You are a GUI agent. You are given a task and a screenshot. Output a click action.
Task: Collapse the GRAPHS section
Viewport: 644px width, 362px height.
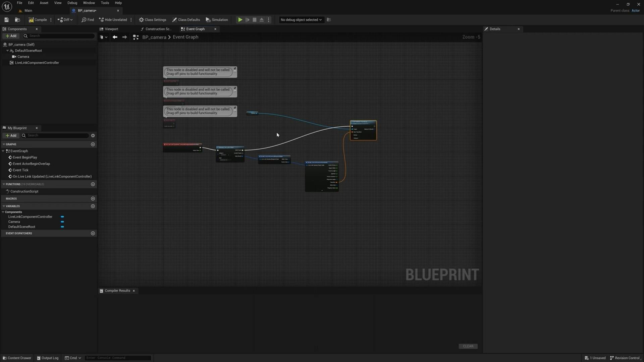click(x=4, y=144)
